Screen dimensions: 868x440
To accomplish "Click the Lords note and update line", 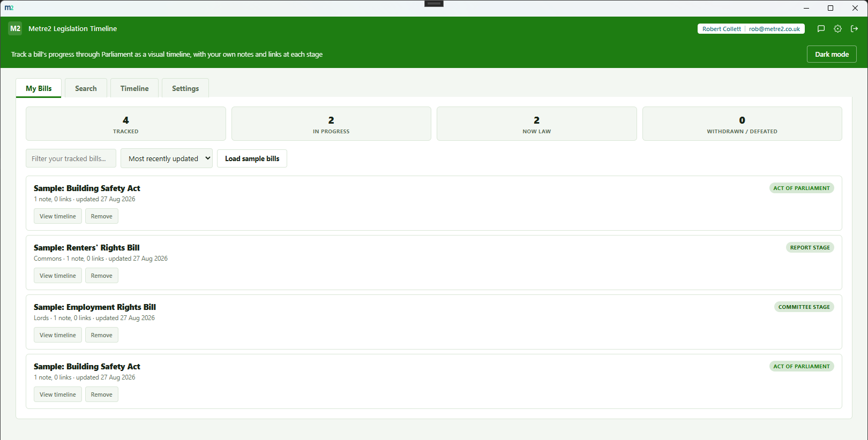I will (94, 318).
